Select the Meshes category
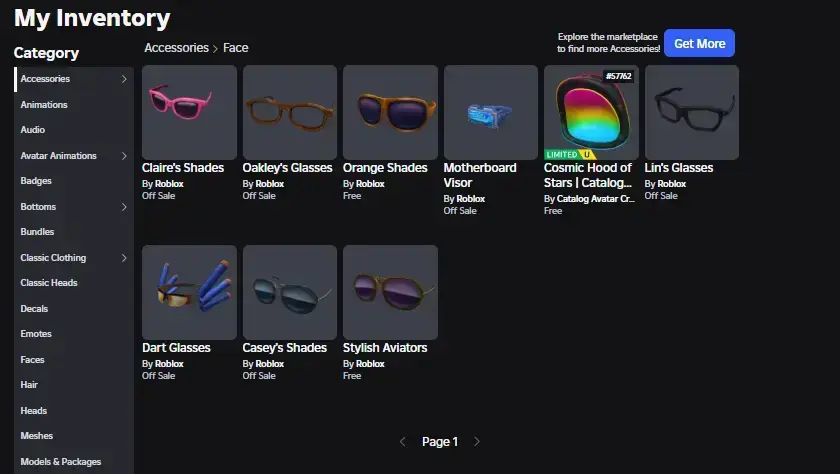 pos(74,435)
